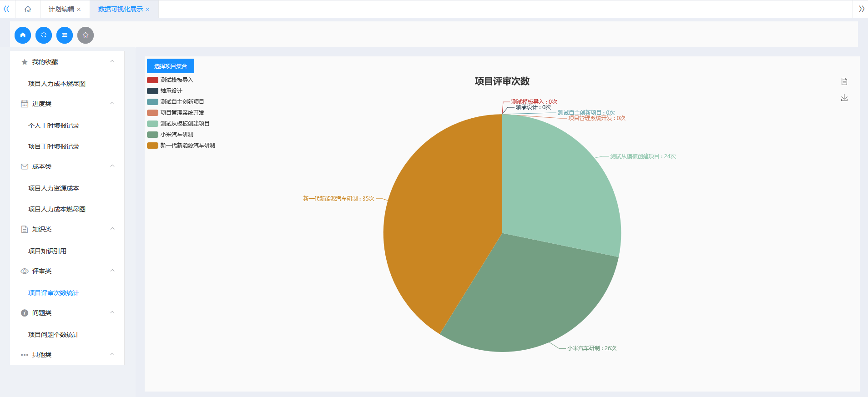Open 项目人力成本燃尽图 under 我的收藏
Screen dimensions: 868x397
pyautogui.click(x=57, y=84)
